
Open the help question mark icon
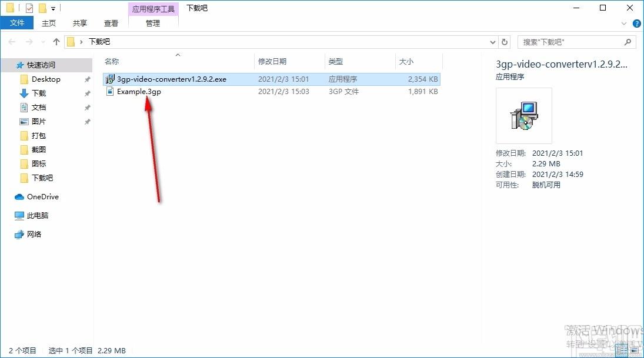pyautogui.click(x=636, y=24)
